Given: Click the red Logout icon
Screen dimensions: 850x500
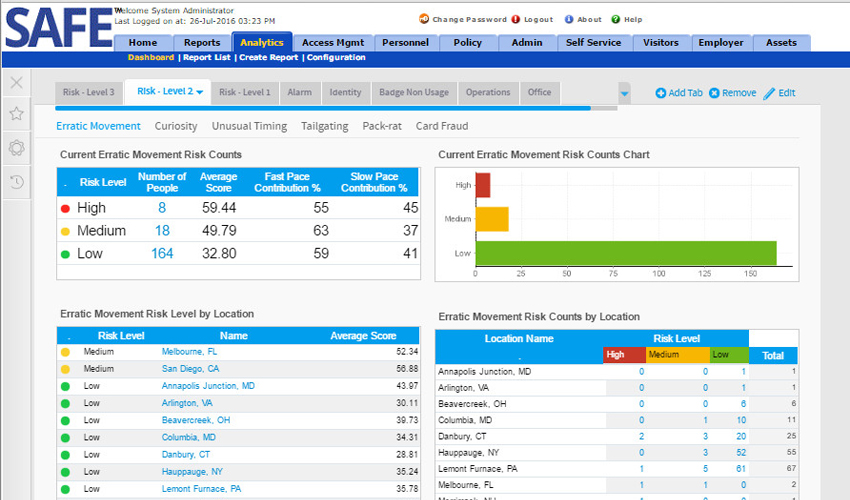Looking at the screenshot, I should tap(516, 19).
